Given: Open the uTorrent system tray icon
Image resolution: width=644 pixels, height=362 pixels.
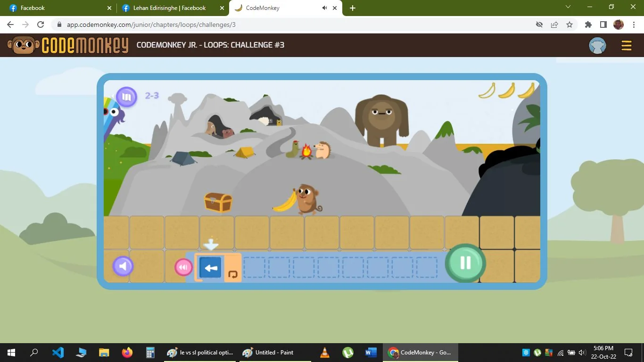Looking at the screenshot, I should (x=537, y=353).
